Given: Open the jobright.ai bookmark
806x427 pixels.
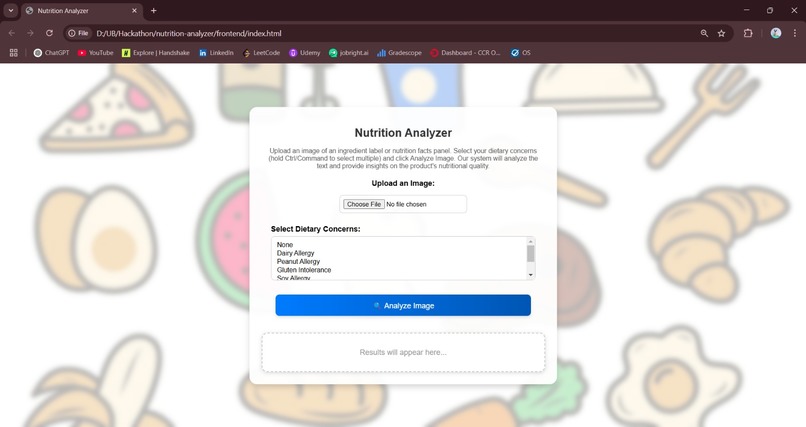Looking at the screenshot, I should point(349,52).
